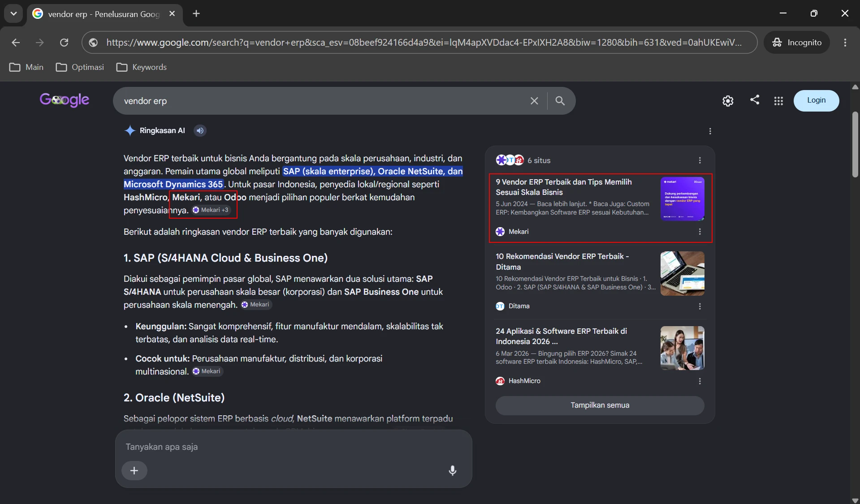Open the Keywords bookmarks folder
The width and height of the screenshot is (860, 504).
pyautogui.click(x=142, y=67)
